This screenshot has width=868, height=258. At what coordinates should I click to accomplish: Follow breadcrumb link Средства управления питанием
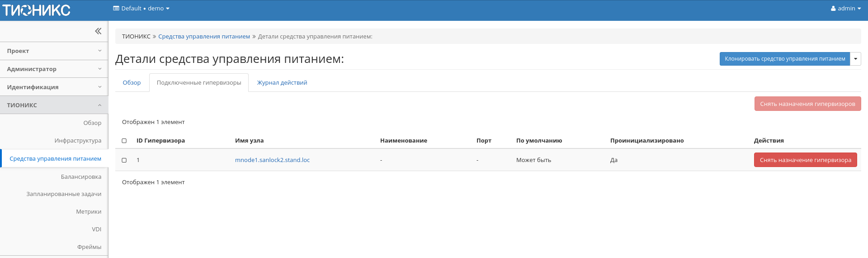point(204,37)
